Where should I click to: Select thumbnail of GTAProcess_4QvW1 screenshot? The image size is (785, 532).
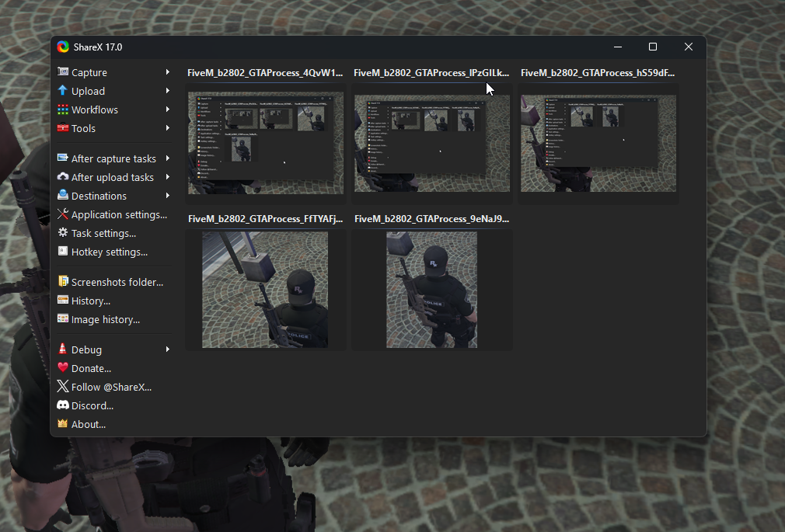(266, 143)
